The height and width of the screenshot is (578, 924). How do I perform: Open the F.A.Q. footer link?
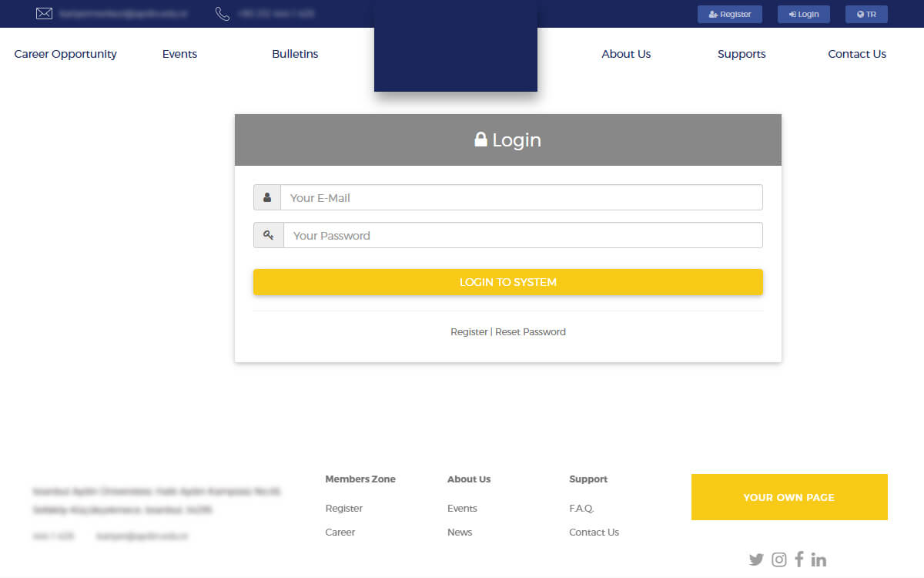click(581, 509)
